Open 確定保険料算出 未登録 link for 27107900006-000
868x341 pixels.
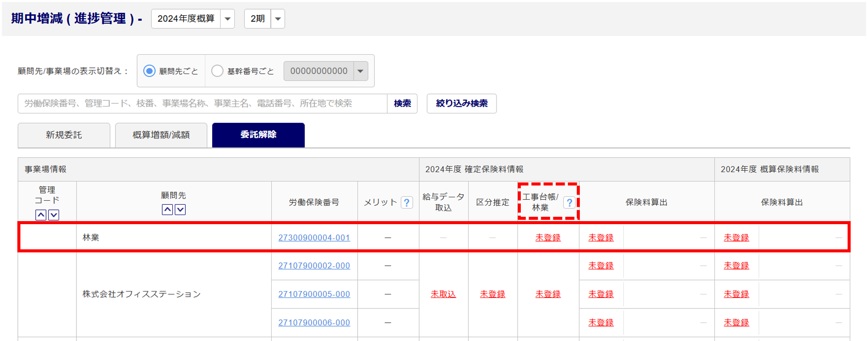(x=601, y=322)
